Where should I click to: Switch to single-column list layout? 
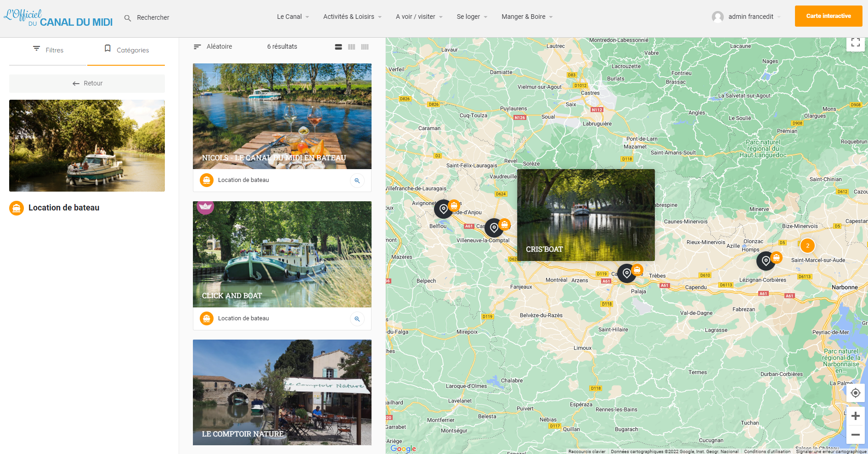338,47
